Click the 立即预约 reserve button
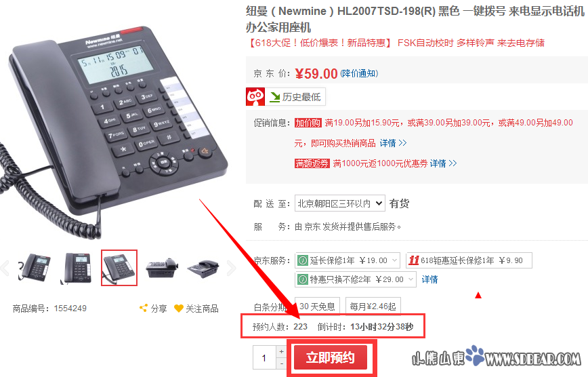The width and height of the screenshot is (588, 377). pyautogui.click(x=331, y=357)
